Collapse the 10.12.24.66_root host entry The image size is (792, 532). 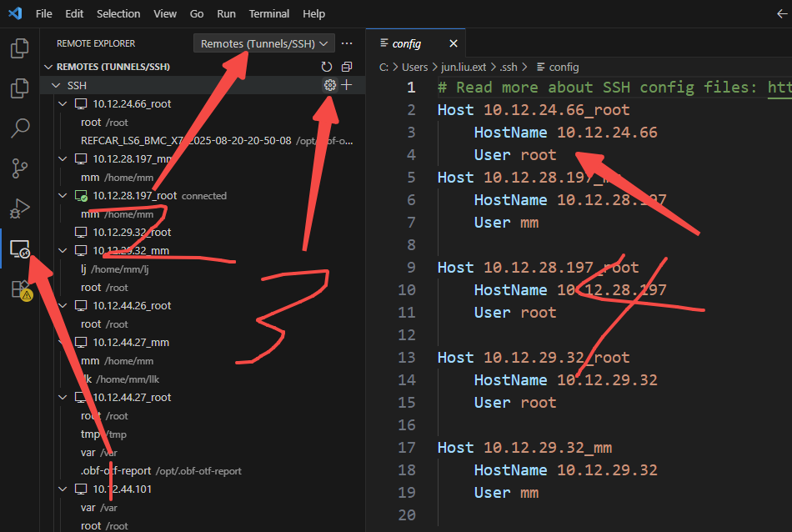click(63, 103)
